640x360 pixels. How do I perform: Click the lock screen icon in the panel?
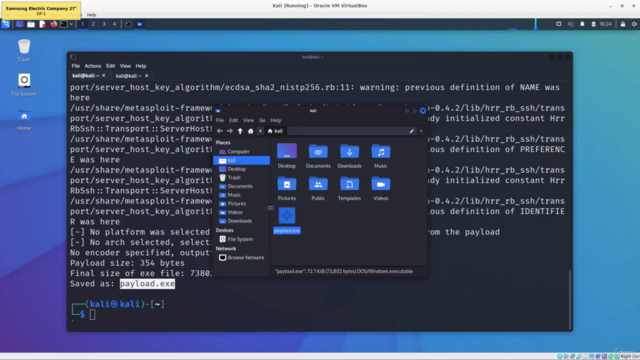[x=623, y=24]
